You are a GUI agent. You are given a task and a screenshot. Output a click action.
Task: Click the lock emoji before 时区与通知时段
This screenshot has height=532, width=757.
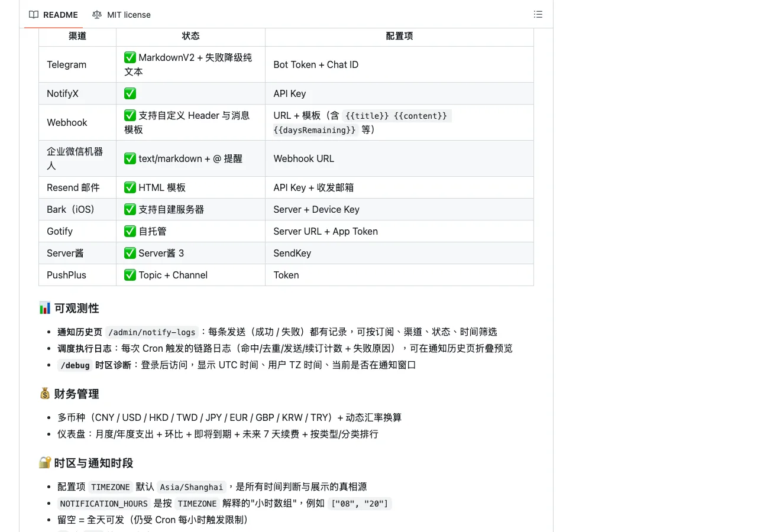coord(45,463)
